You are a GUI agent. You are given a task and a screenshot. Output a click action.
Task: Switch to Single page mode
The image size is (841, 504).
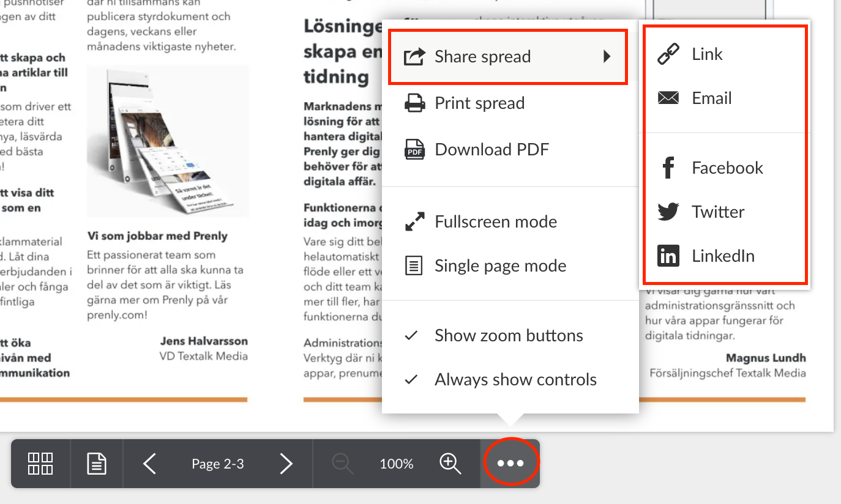[x=499, y=266]
